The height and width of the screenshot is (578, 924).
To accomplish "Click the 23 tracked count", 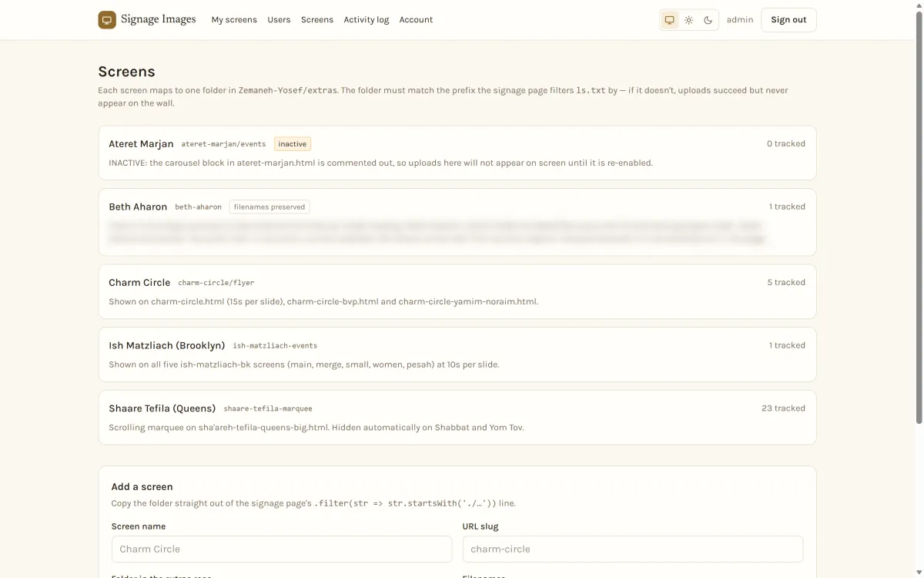I will pos(783,408).
